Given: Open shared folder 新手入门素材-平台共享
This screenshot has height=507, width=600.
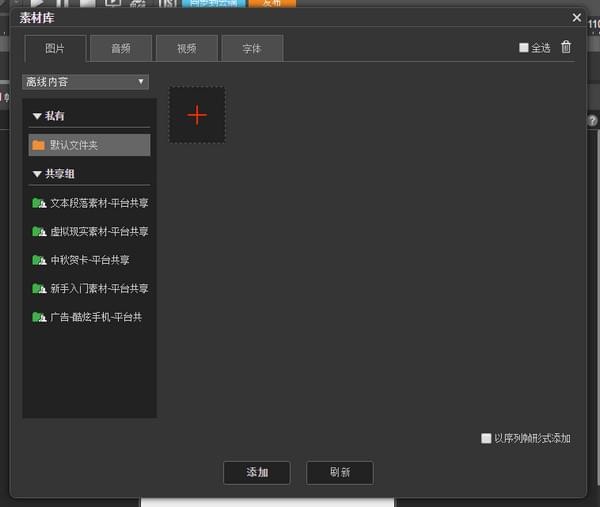Looking at the screenshot, I should click(x=90, y=289).
